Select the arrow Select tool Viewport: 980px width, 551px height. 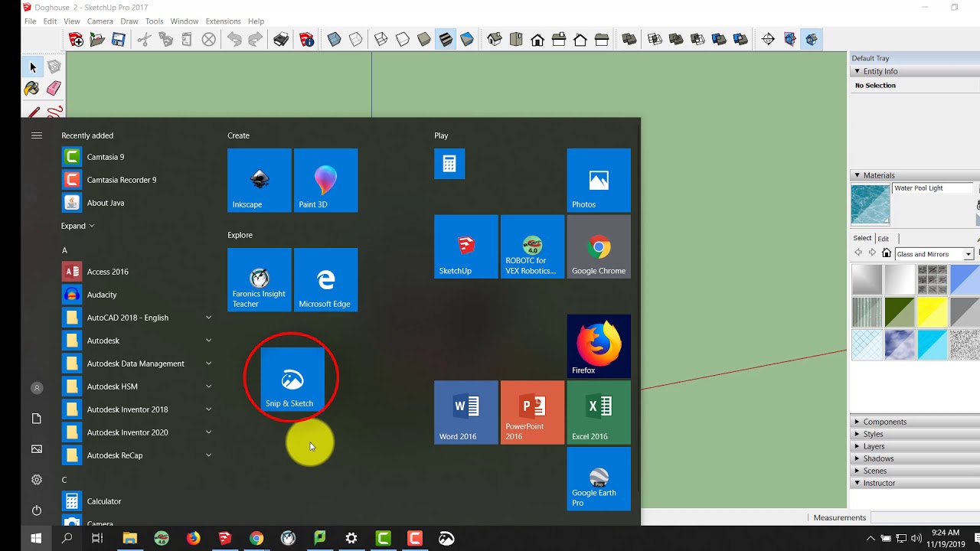tap(32, 67)
